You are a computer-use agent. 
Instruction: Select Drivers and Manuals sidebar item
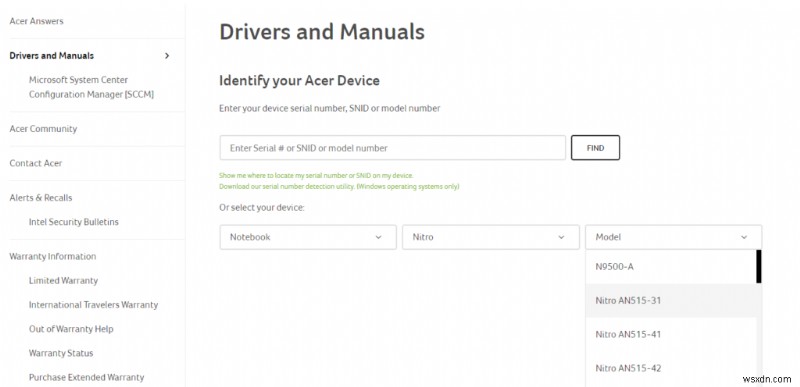[x=52, y=56]
